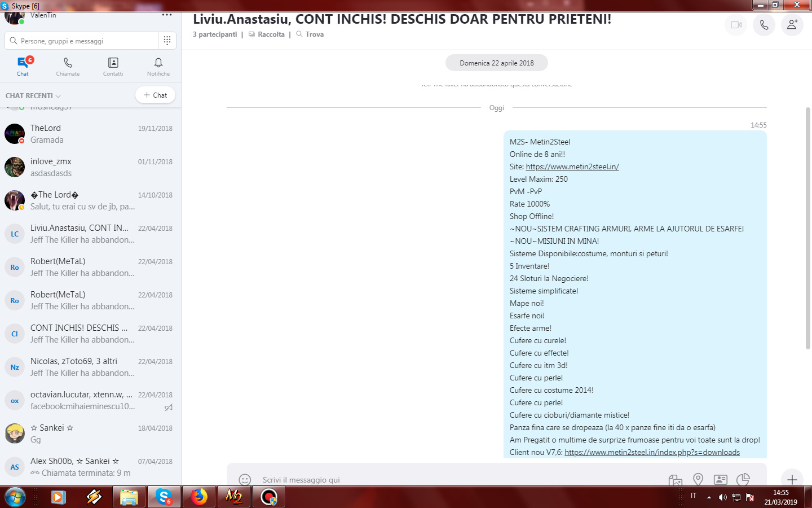Open the Nicolas, zToto69, 3 altri group
This screenshot has height=508, width=812.
pyautogui.click(x=90, y=367)
